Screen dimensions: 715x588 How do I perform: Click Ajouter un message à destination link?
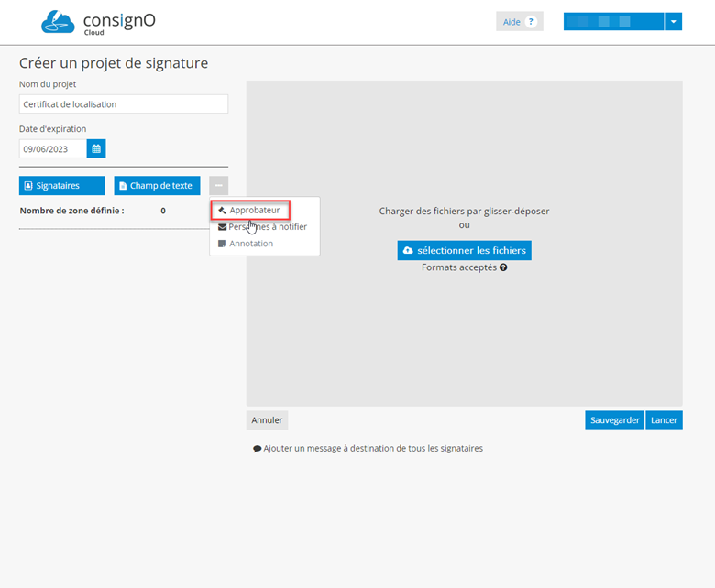pos(372,449)
